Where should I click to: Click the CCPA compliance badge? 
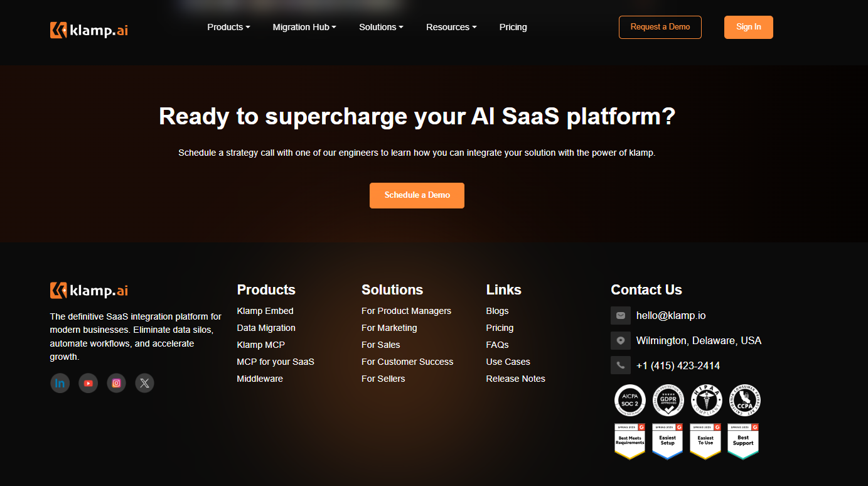pyautogui.click(x=744, y=400)
